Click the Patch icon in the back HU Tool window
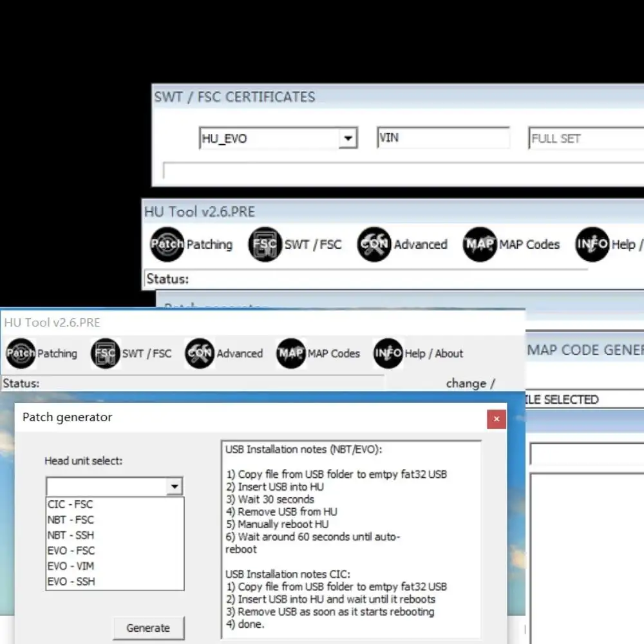Viewport: 644px width, 644px height. pyautogui.click(x=167, y=244)
